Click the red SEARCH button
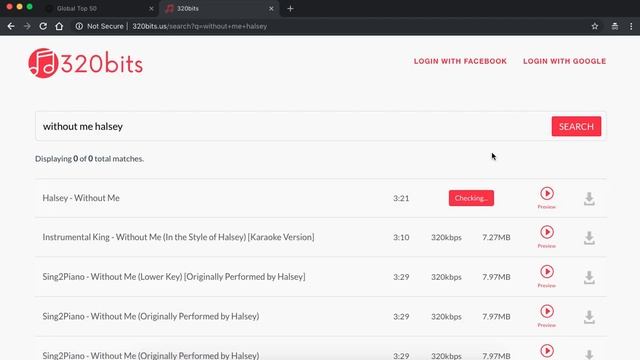This screenshot has width=640, height=360. click(x=576, y=126)
